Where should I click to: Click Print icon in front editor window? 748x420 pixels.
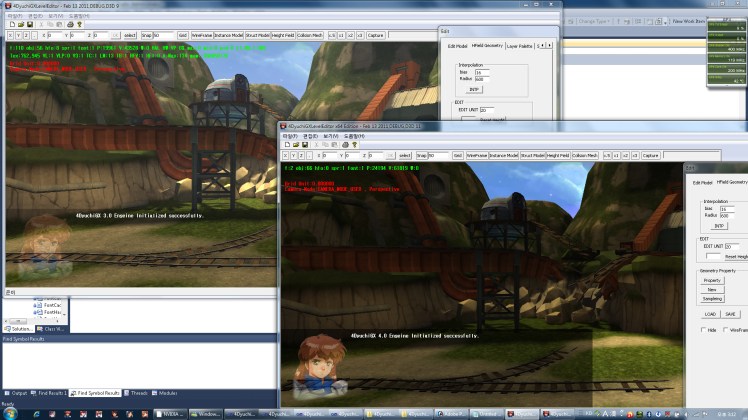tap(345, 145)
